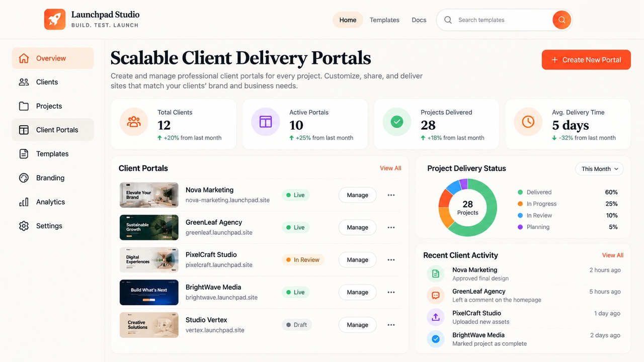This screenshot has width=644, height=362.
Task: Select the Client Portals layout icon in sidebar
Action: point(24,130)
